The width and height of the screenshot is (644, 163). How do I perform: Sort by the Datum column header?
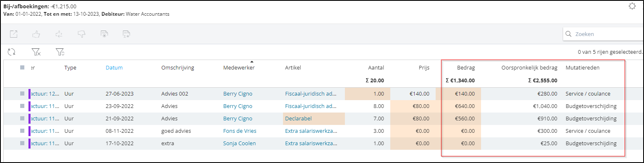[x=114, y=68]
